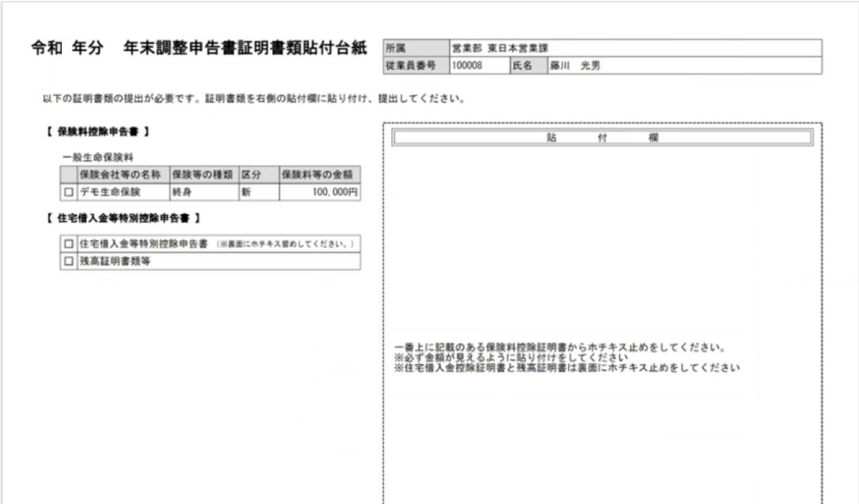
Task: Click the 氏名 label cell
Action: (528, 66)
